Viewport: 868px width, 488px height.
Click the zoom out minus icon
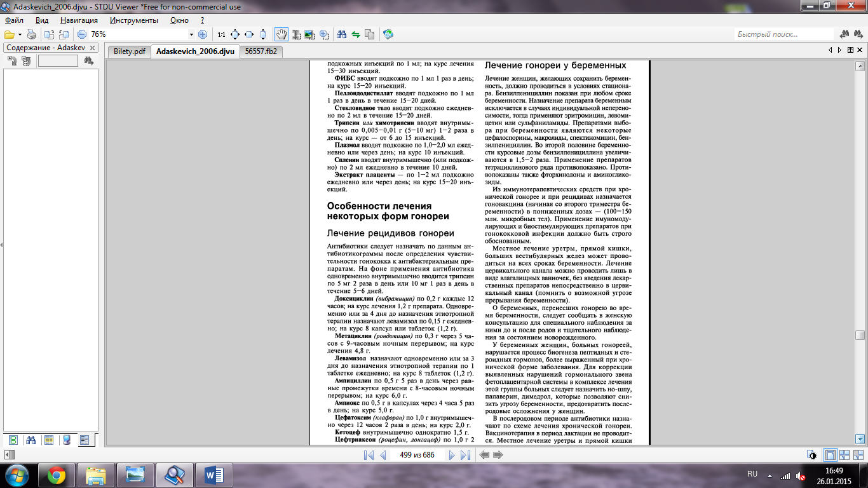click(83, 34)
